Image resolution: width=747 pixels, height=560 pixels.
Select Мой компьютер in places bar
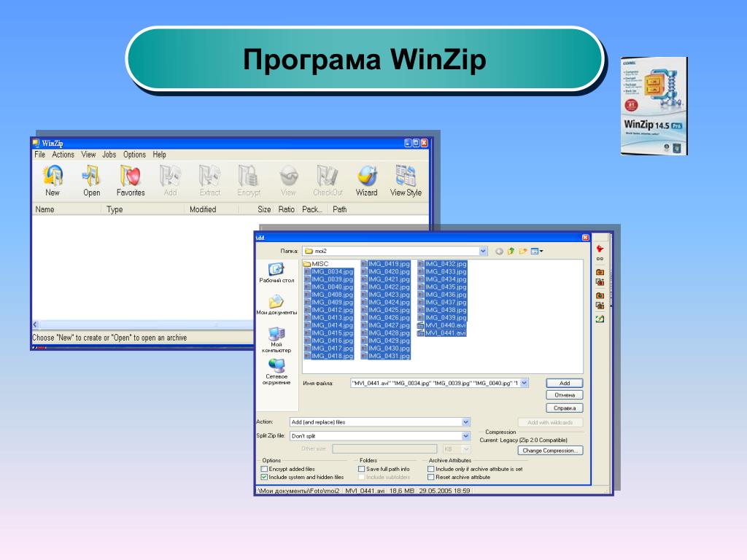[x=276, y=340]
